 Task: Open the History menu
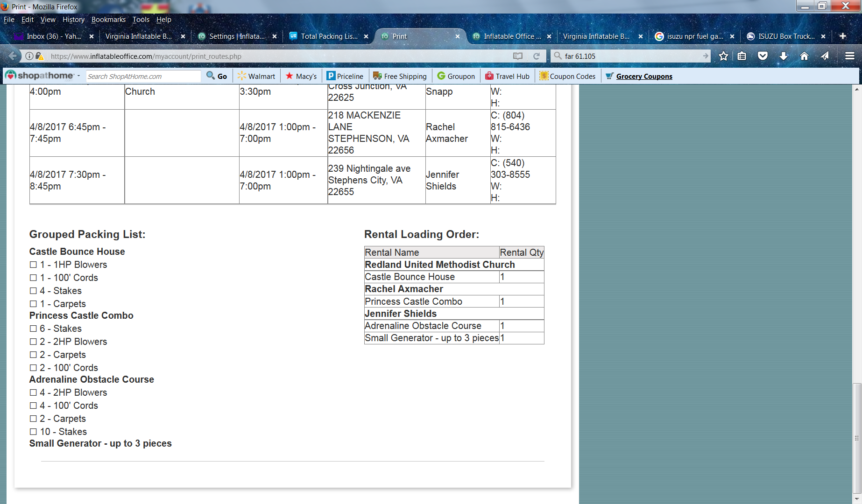coord(73,20)
